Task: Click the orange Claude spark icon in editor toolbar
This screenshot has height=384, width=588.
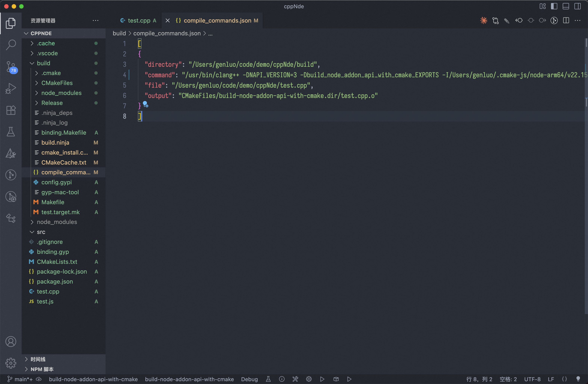Action: click(x=484, y=20)
